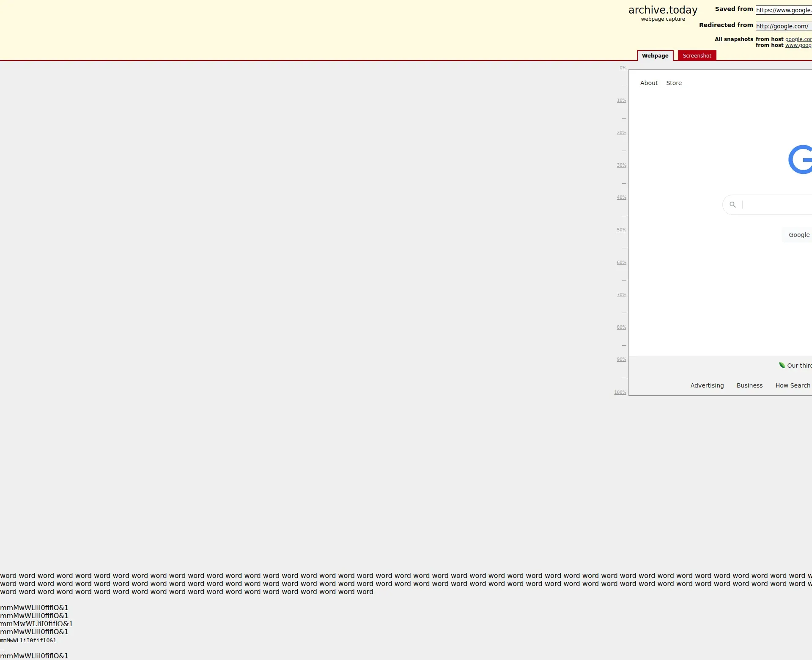
Task: Open the How Search footer link
Action: [793, 385]
